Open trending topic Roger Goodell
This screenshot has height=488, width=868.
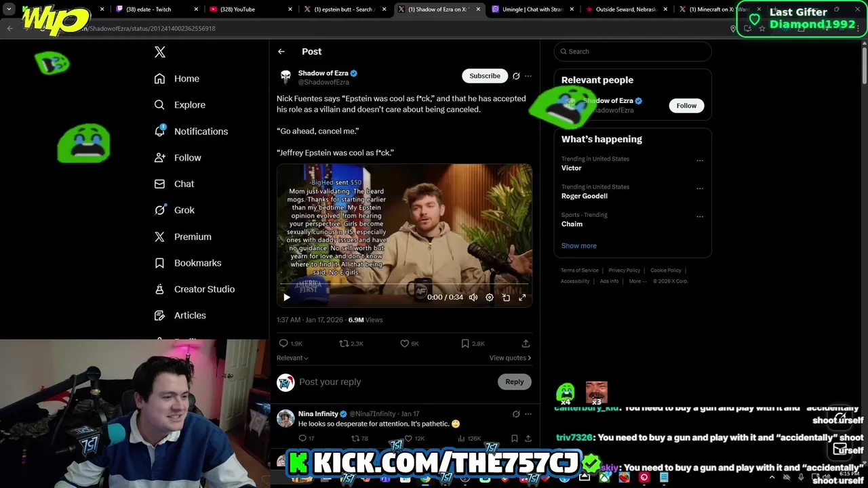[x=585, y=196]
